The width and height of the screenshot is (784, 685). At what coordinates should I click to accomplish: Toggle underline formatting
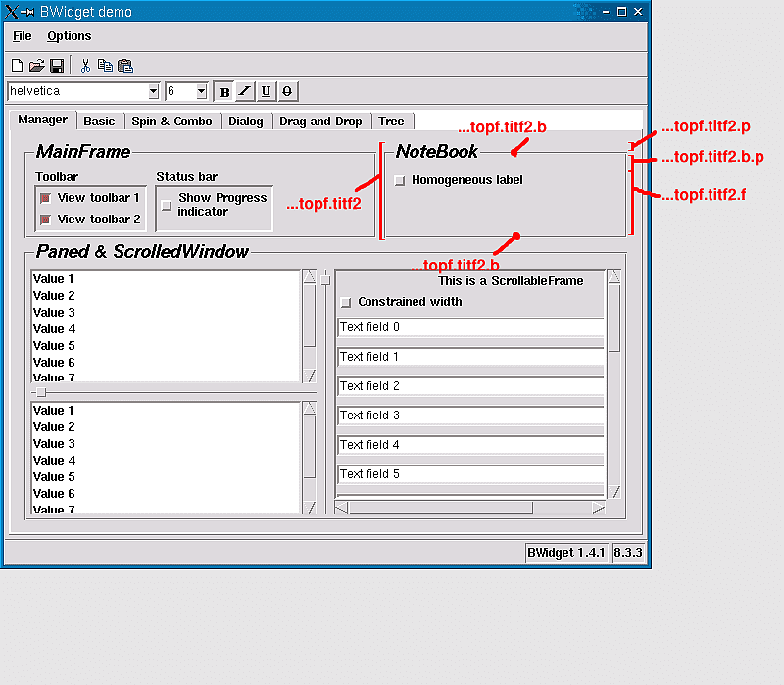click(266, 90)
